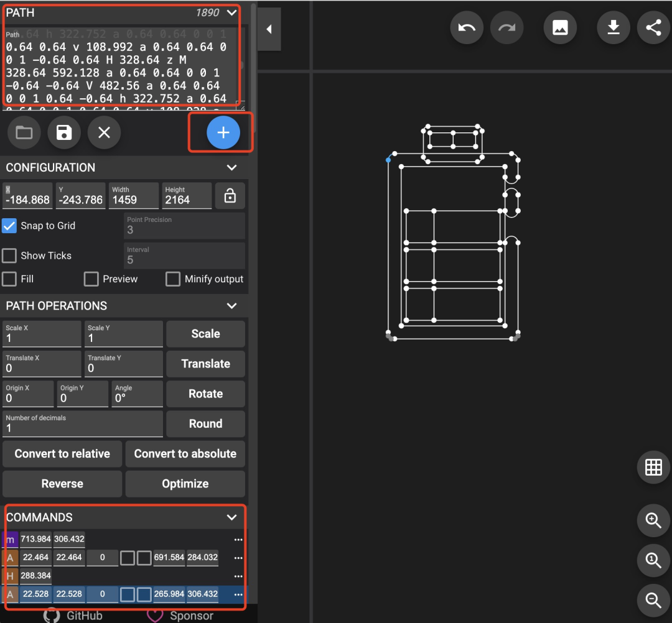Click the Scale button

pyautogui.click(x=206, y=334)
